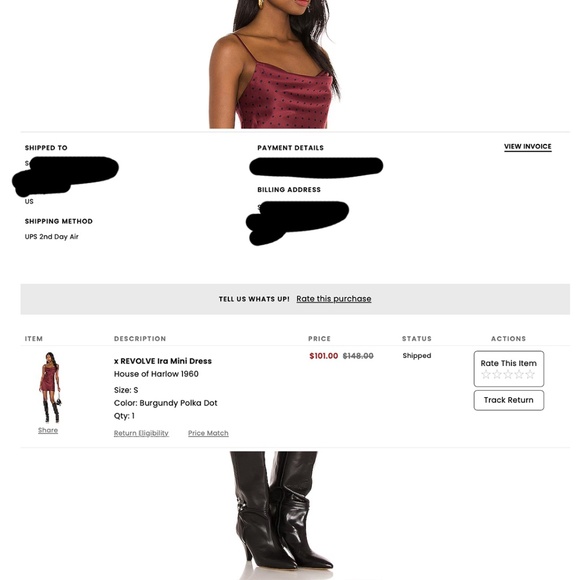Open the Ira Mini Dress thumbnail image
Viewport: 580px width, 580px height.
[x=50, y=387]
